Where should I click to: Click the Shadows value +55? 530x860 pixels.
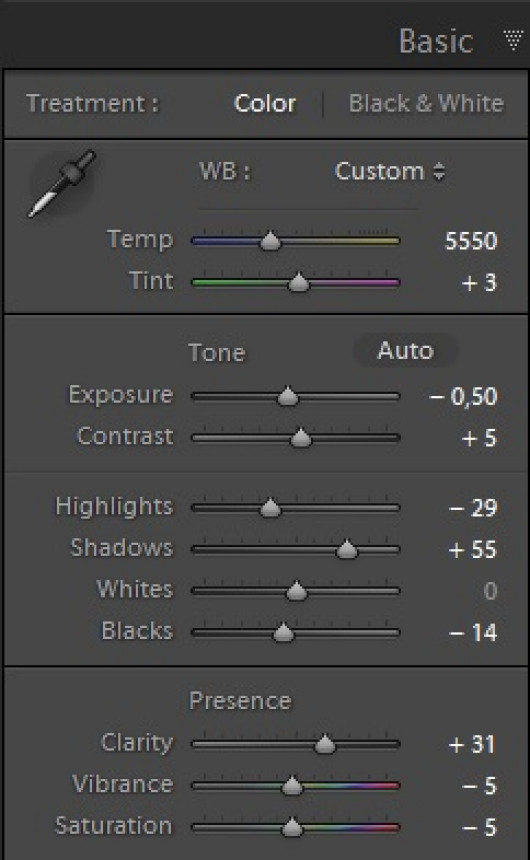coord(472,550)
